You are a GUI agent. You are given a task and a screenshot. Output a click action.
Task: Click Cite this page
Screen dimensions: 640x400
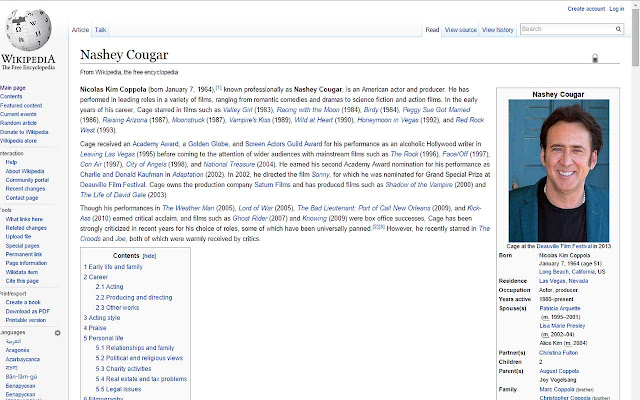(22, 281)
